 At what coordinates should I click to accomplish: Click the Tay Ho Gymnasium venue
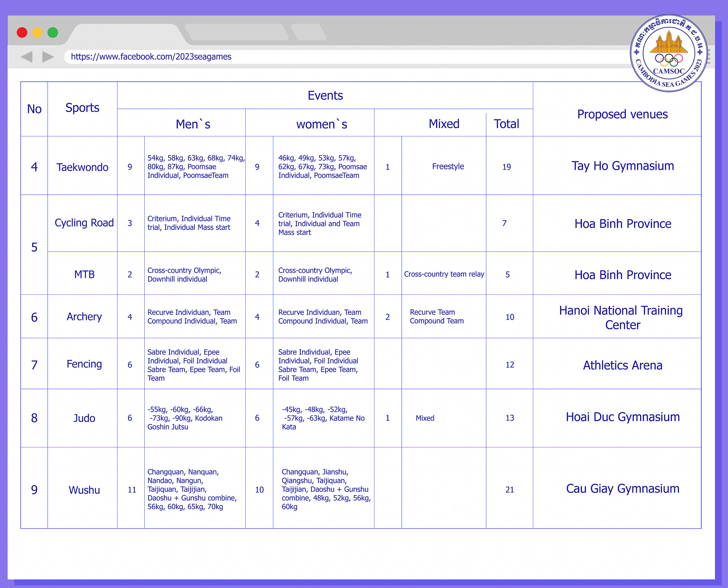(623, 166)
